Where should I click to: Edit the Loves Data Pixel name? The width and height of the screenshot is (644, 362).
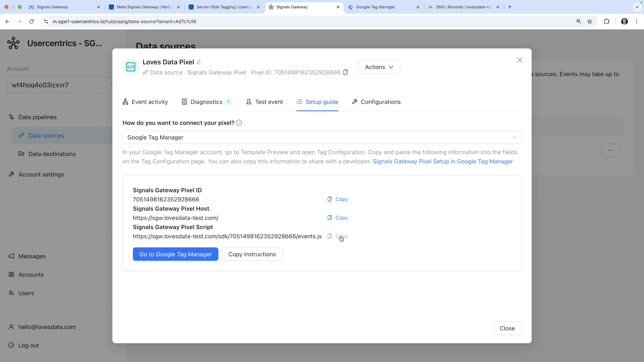coord(198,62)
